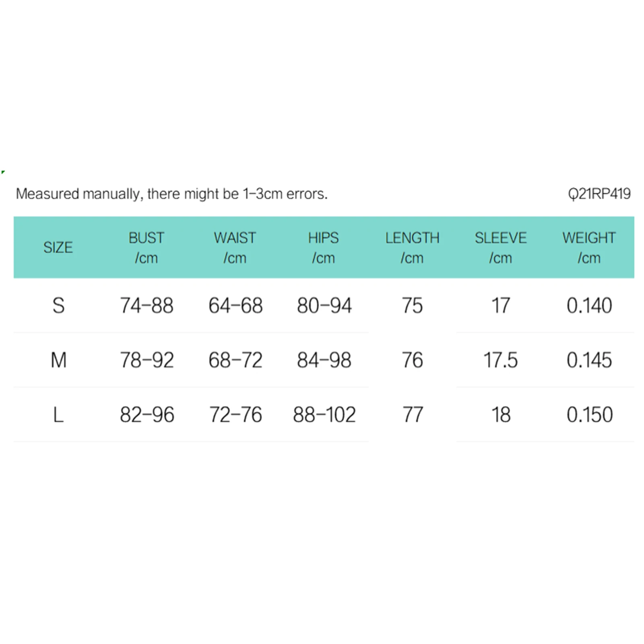Select the length value 75

coord(413,305)
